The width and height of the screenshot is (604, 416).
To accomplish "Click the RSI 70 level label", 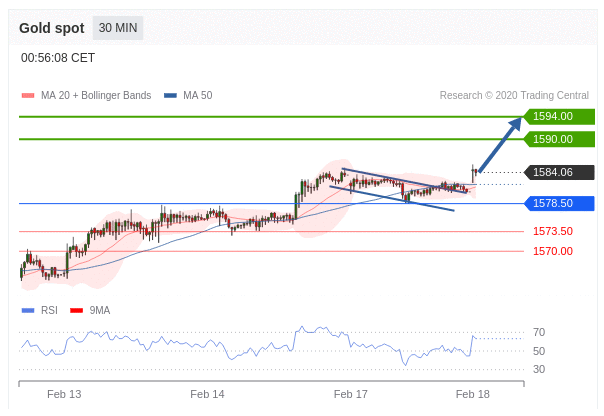I will click(x=539, y=332).
